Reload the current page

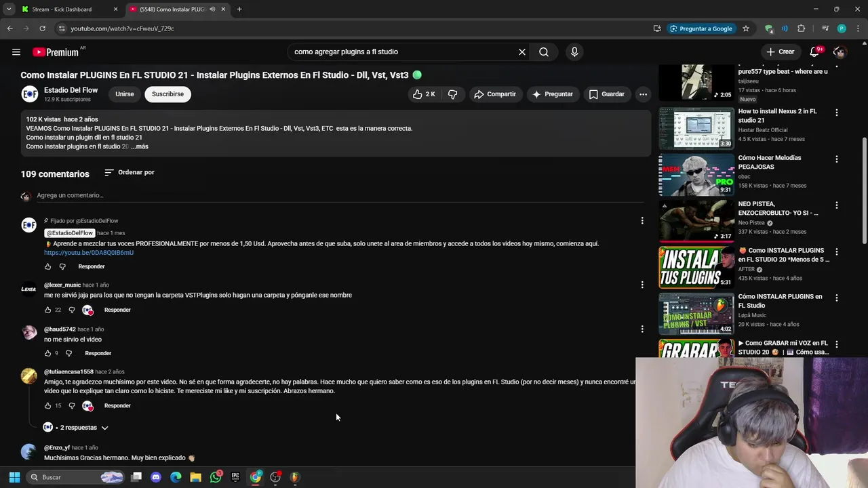pyautogui.click(x=42, y=28)
